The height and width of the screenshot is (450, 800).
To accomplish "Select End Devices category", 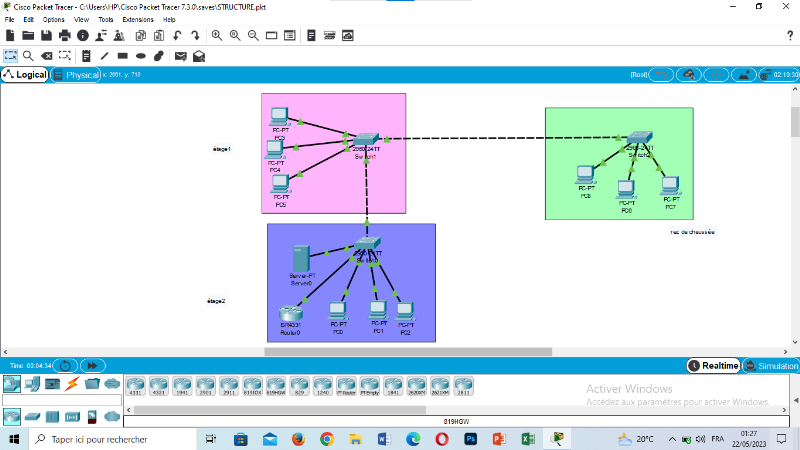I will (32, 384).
